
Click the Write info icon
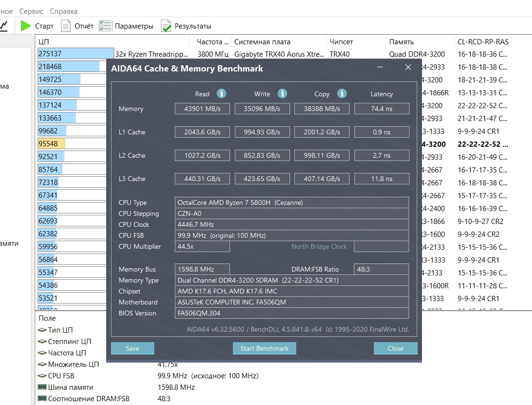[282, 93]
